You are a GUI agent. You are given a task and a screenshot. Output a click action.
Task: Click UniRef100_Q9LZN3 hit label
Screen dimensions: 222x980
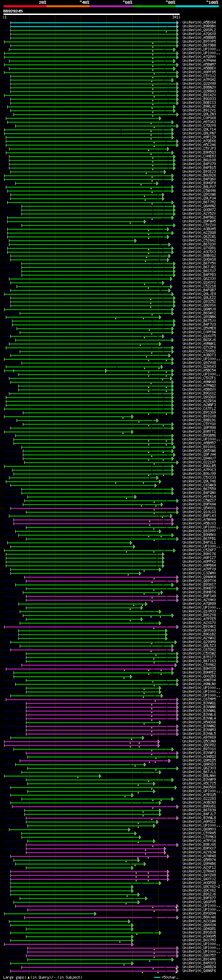click(199, 114)
